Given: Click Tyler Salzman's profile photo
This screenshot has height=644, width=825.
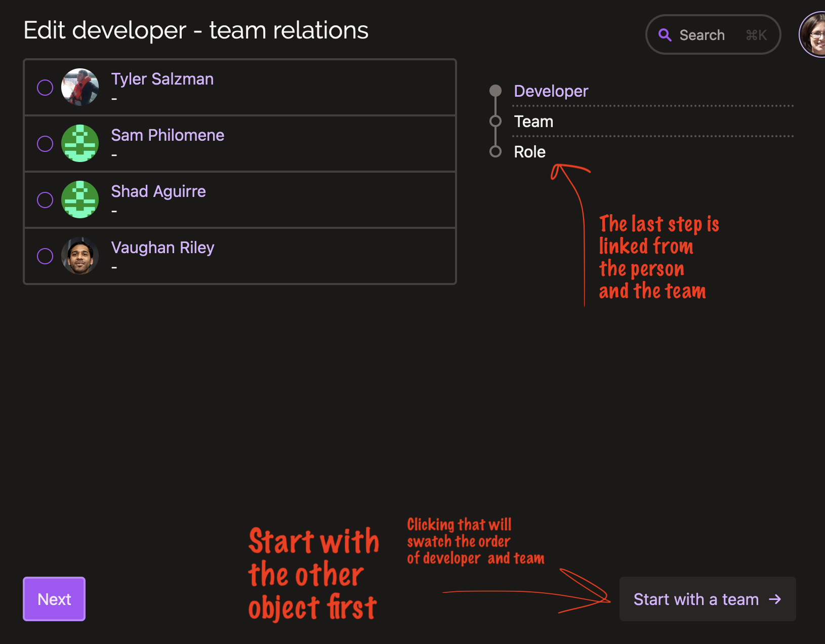Looking at the screenshot, I should (80, 87).
